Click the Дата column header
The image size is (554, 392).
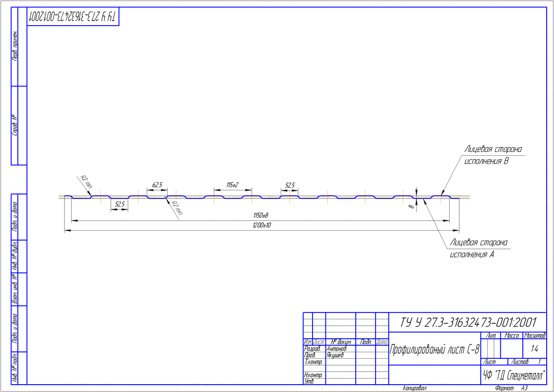pyautogui.click(x=382, y=342)
